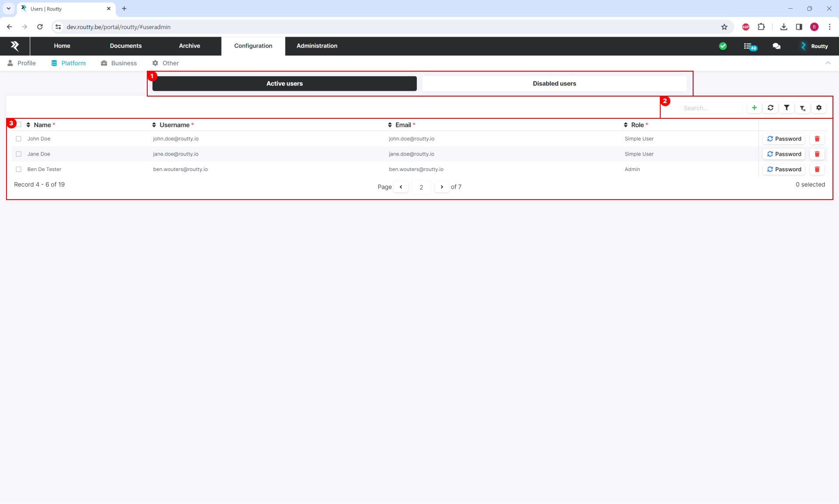
Task: Toggle checkbox for Jane Doe row
Action: tap(18, 154)
